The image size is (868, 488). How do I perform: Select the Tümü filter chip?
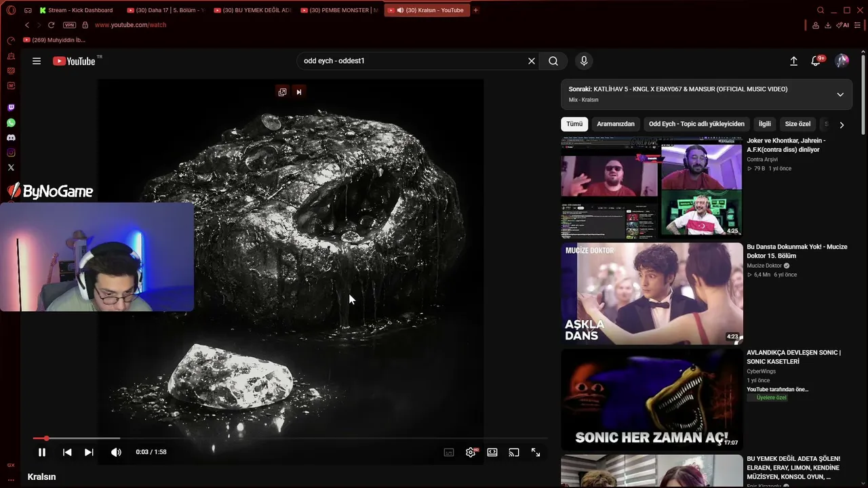[574, 124]
